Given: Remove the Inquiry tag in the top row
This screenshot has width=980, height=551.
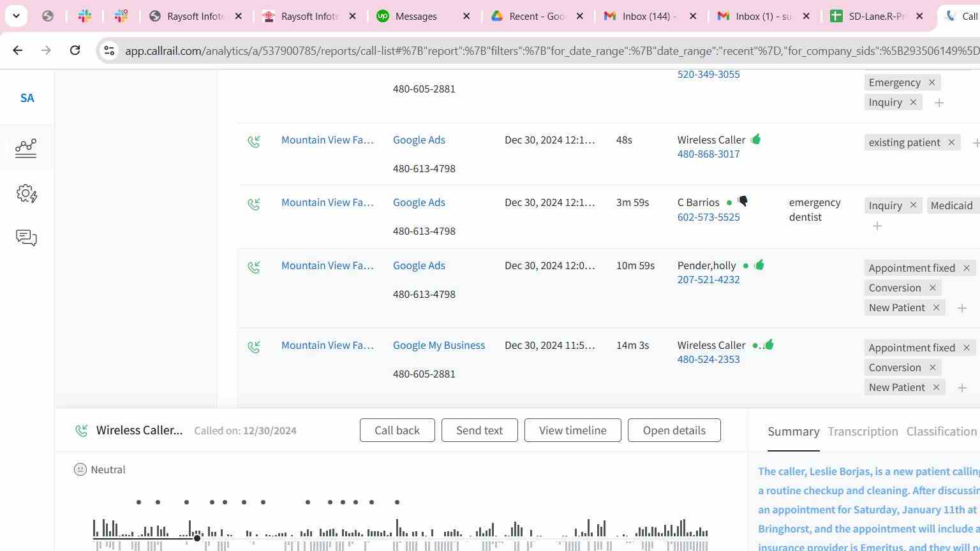Looking at the screenshot, I should click(913, 102).
